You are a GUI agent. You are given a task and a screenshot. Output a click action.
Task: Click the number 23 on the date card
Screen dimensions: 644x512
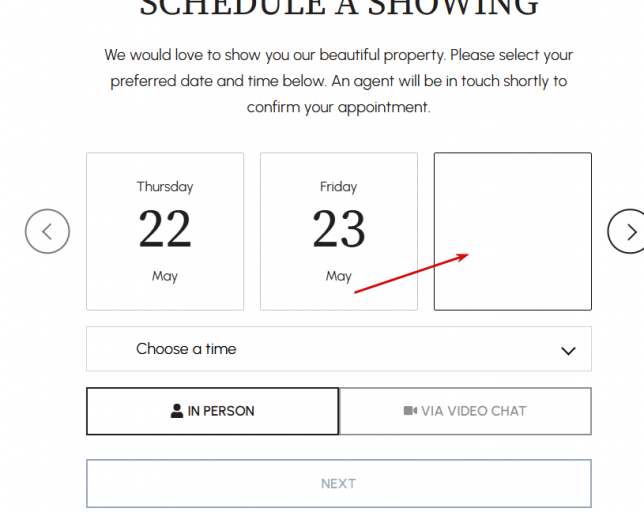339,229
